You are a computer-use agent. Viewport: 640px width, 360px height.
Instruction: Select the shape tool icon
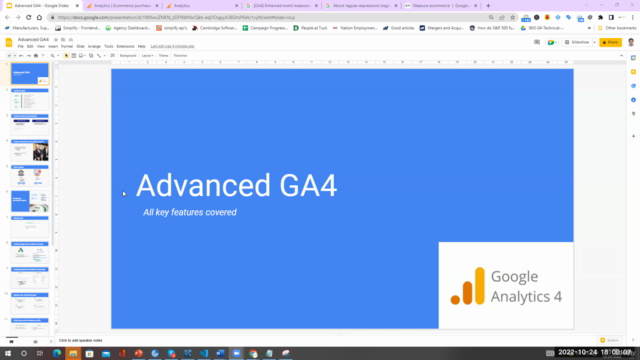(91, 56)
